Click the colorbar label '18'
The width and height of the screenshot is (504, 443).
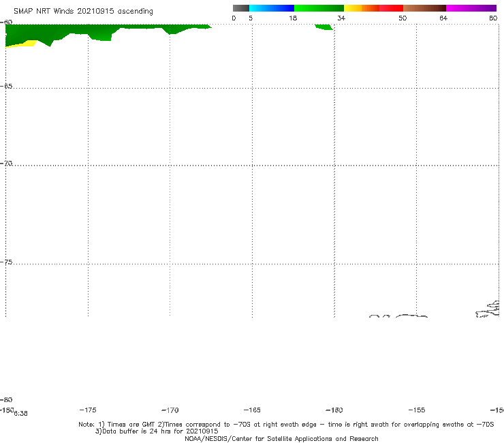[293, 18]
